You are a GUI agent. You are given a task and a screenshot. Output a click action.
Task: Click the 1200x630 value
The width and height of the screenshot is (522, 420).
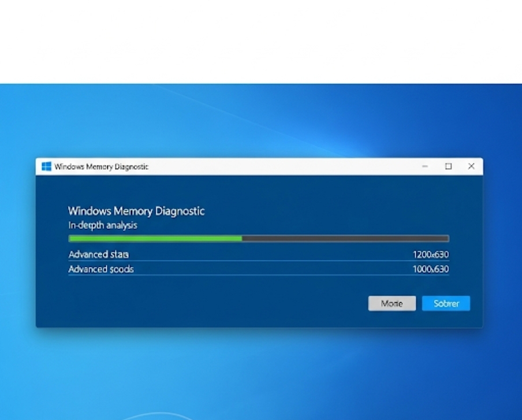point(430,255)
